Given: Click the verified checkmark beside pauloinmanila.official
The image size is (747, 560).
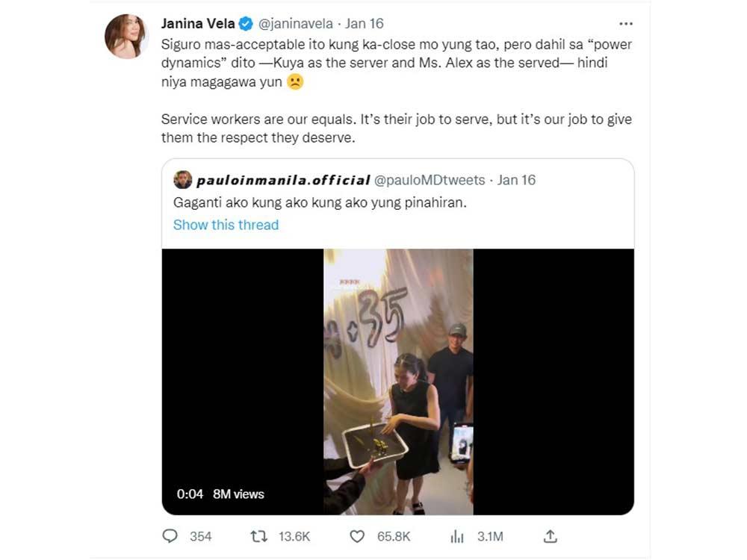Looking at the screenshot, I should [x=379, y=179].
